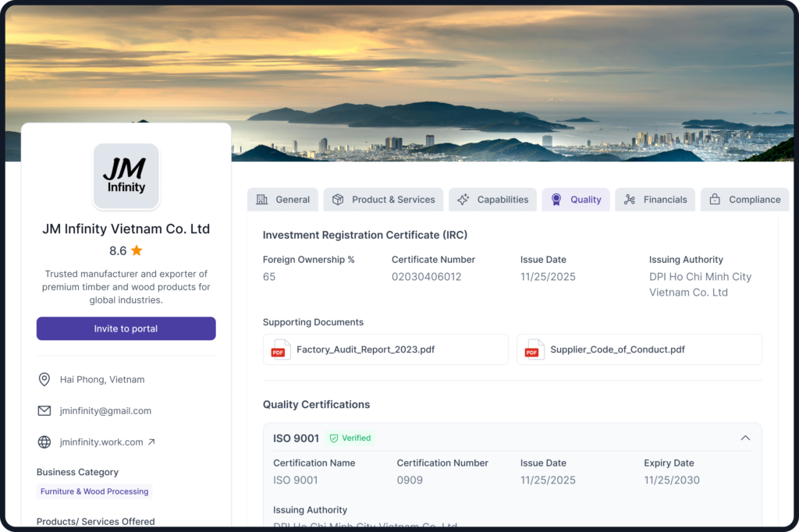
Task: Click the sparkle icon on Capabilities tab
Action: 463,200
